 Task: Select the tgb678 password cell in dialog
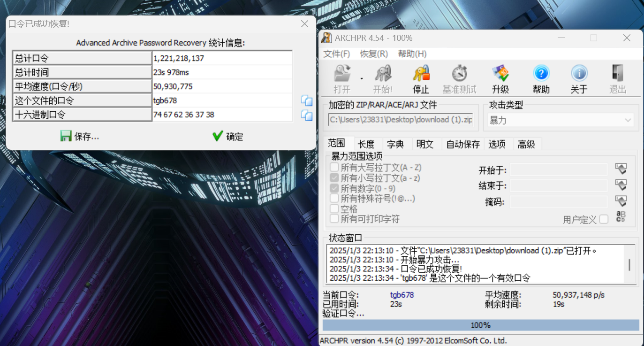point(222,100)
